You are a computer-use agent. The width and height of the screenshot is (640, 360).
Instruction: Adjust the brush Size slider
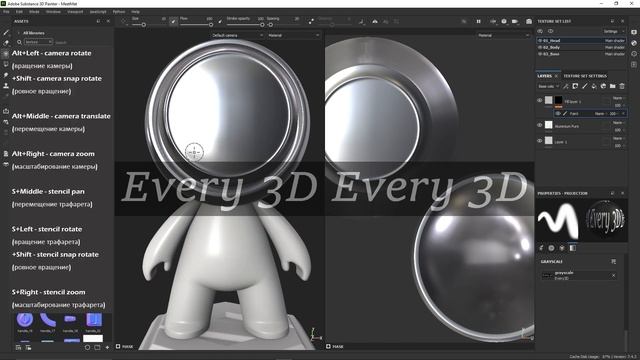(x=149, y=25)
